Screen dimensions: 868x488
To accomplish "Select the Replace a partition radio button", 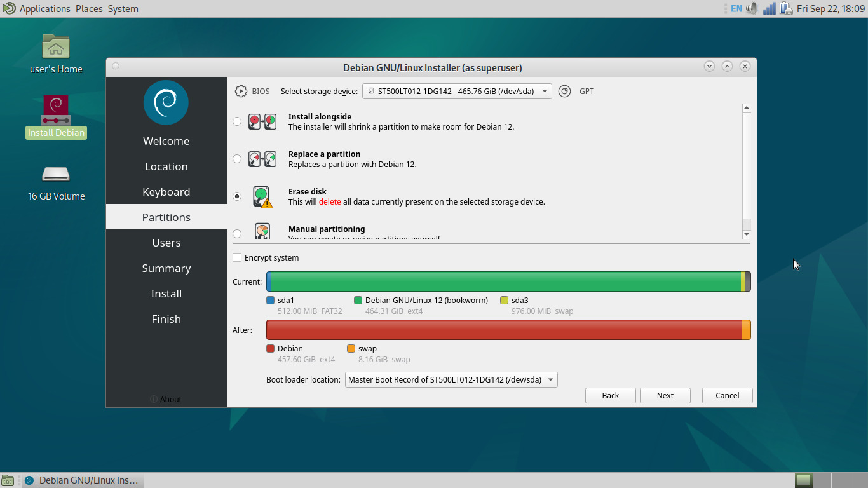I will pyautogui.click(x=237, y=159).
